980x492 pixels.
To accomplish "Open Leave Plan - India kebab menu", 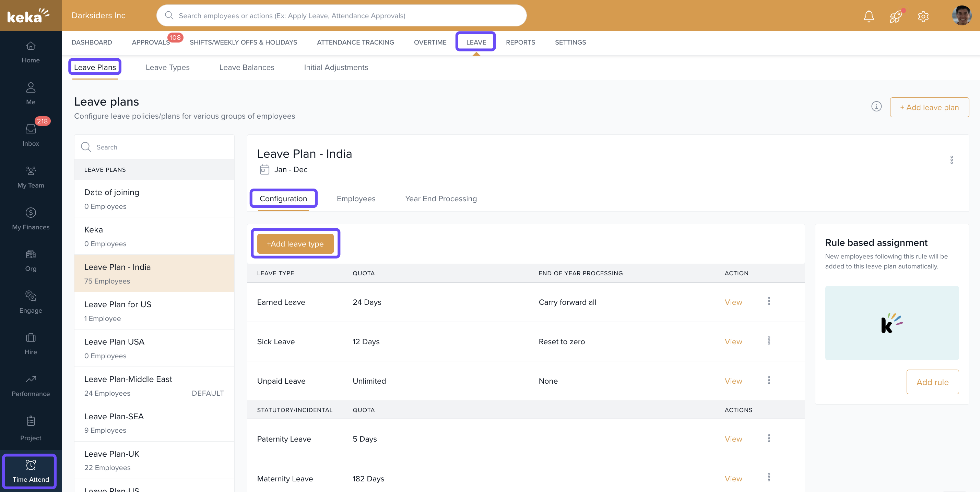I will (952, 160).
